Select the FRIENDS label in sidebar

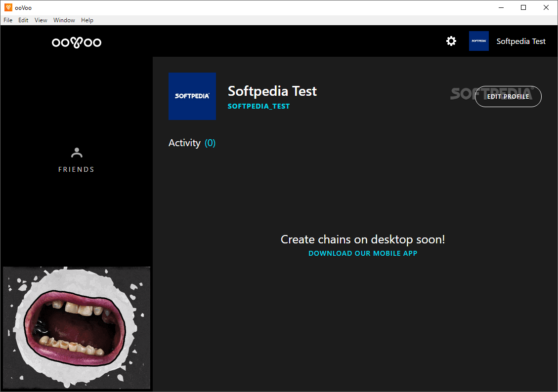[77, 169]
